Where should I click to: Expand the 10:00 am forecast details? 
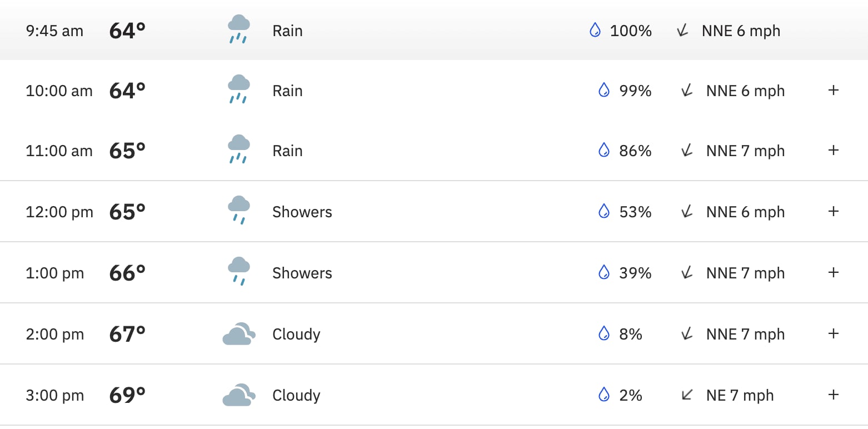click(x=833, y=90)
